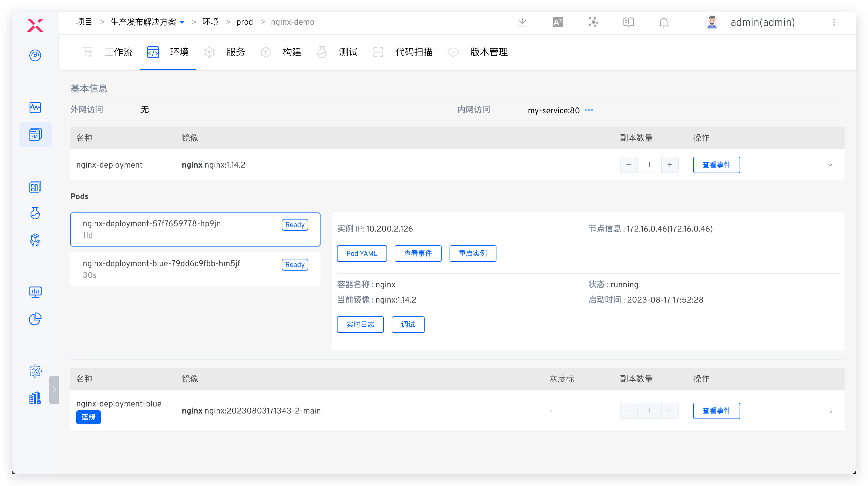The width and height of the screenshot is (868, 486).
Task: Decrease nginx-deployment replica count with minus
Action: coord(628,165)
